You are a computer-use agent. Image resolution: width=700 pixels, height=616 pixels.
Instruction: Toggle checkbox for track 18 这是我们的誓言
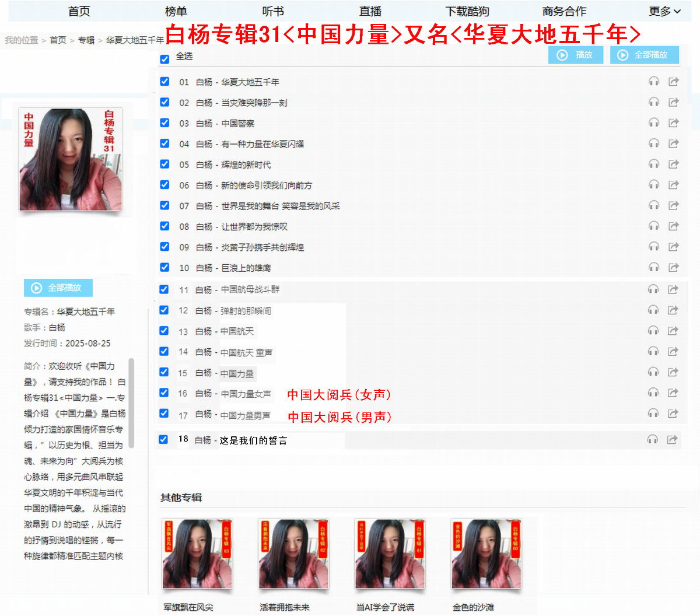click(163, 439)
